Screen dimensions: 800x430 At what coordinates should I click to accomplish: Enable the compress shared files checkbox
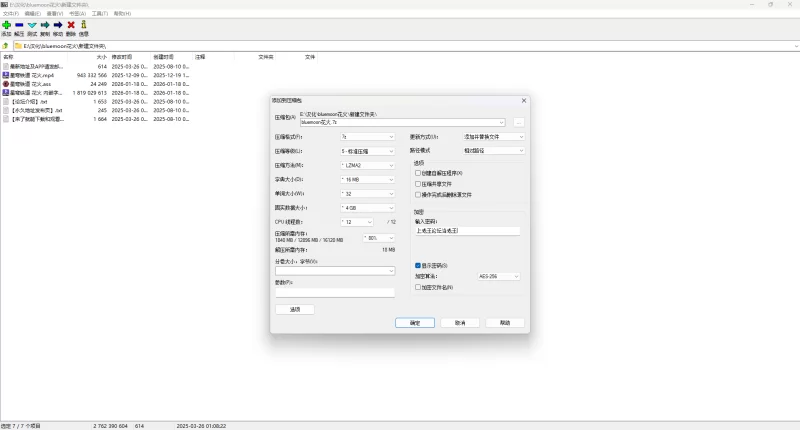pyautogui.click(x=418, y=184)
